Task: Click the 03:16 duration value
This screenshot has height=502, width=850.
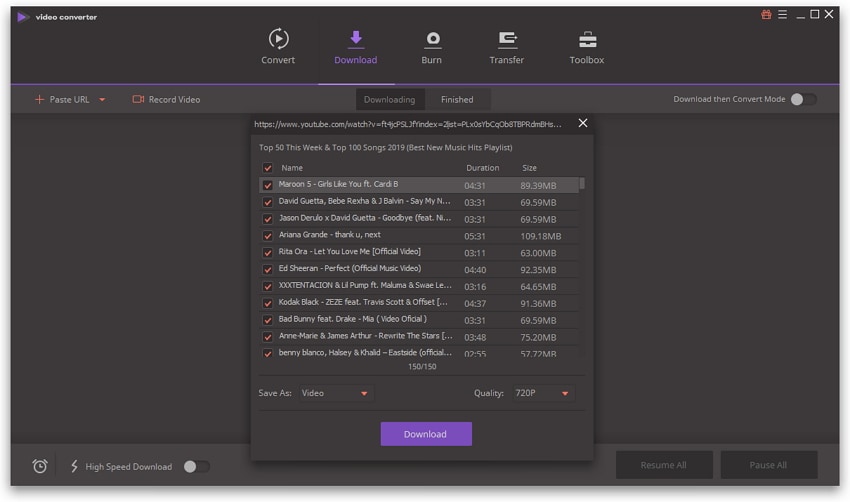Action: point(475,287)
